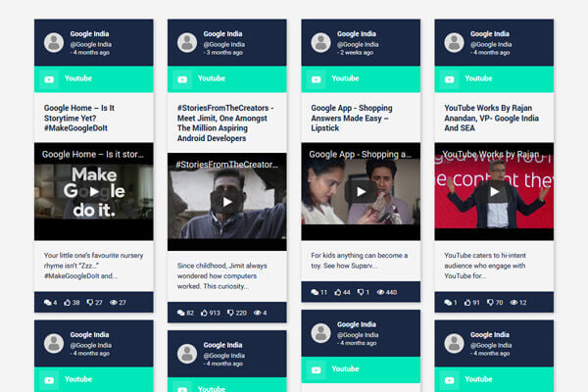This screenshot has height=392, width=588.
Task: Click Youtube label on Google App Shopping card
Action: tap(345, 78)
